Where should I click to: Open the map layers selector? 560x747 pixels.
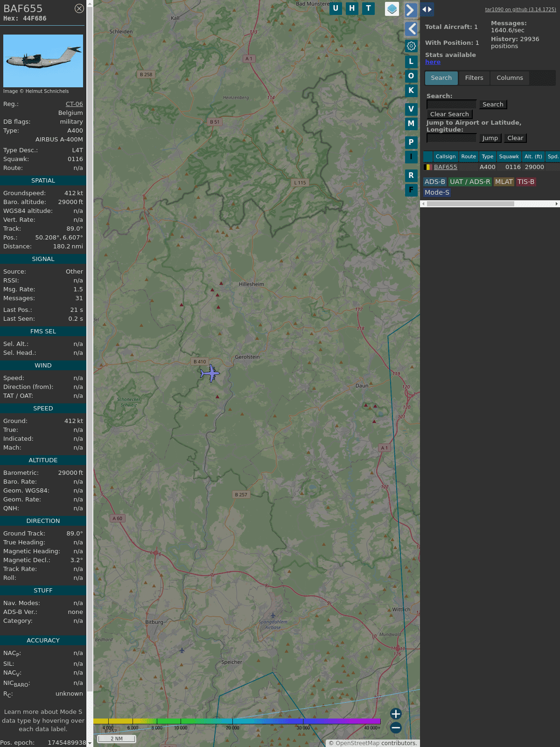392,9
